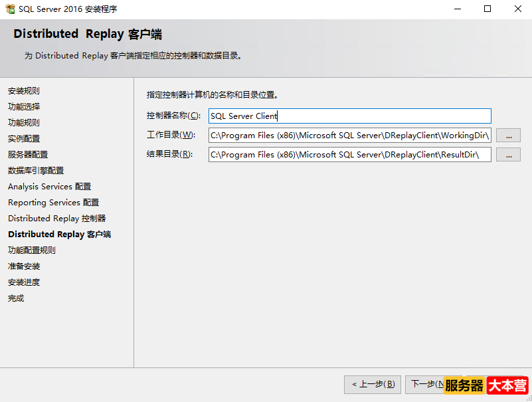
Task: Navigate to 功能选择 step
Action: coord(23,106)
